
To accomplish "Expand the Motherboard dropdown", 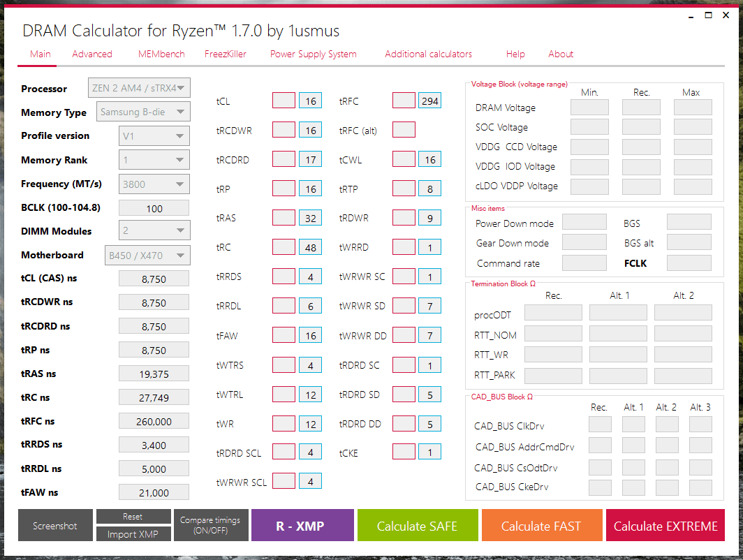I will tap(147, 256).
